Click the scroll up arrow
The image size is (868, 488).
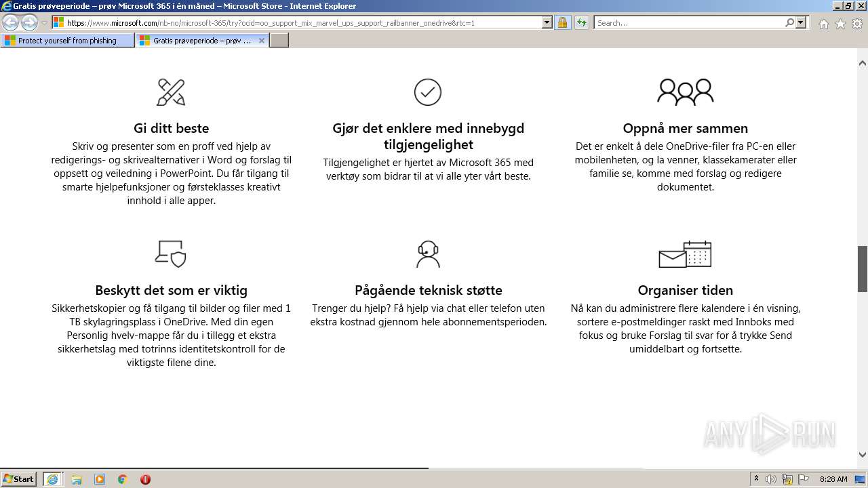[x=863, y=63]
